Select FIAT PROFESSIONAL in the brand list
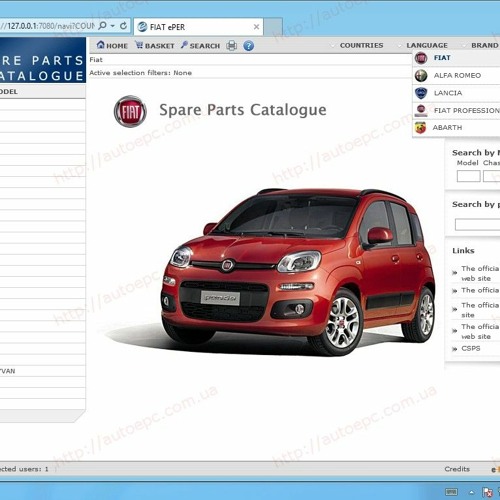 [456, 110]
